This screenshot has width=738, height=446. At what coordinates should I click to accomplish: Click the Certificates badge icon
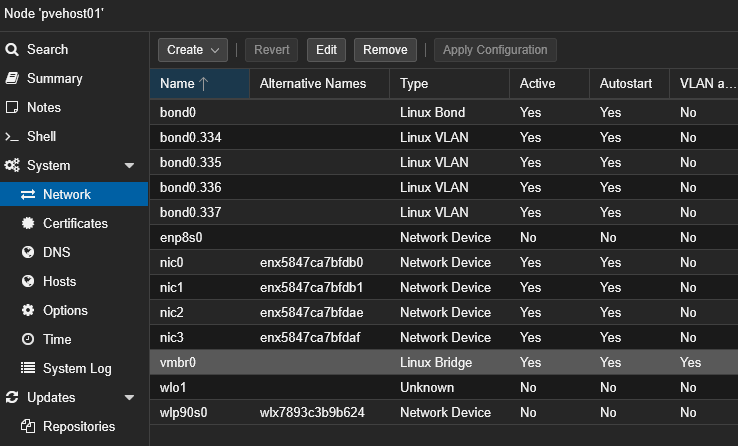pyautogui.click(x=28, y=223)
